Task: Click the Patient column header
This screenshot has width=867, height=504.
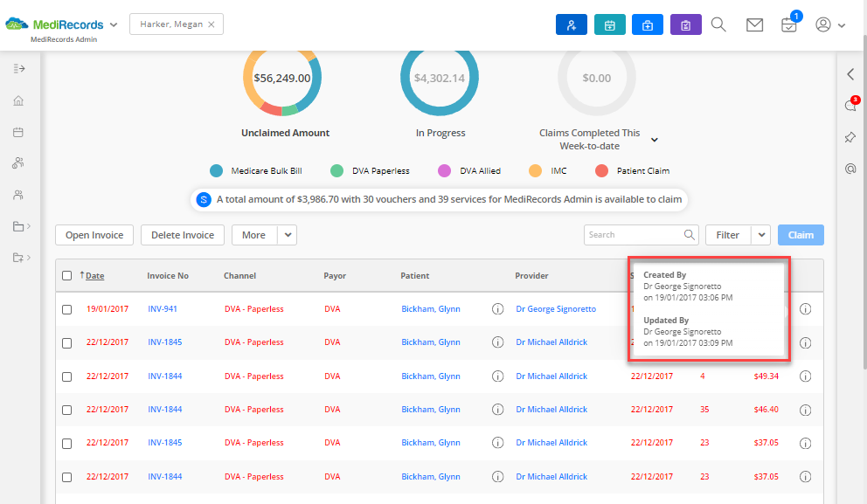Action: point(414,276)
